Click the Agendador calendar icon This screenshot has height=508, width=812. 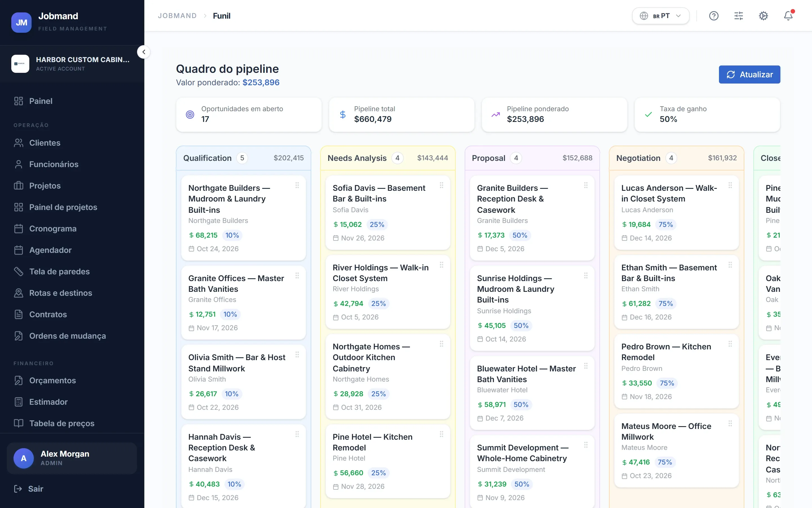(x=18, y=250)
